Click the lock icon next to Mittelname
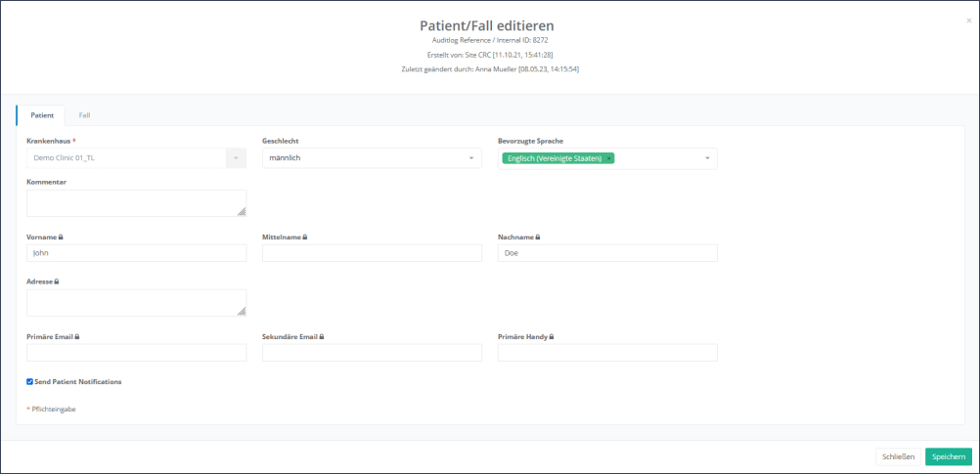Screen dimensions: 980x474 [304, 237]
